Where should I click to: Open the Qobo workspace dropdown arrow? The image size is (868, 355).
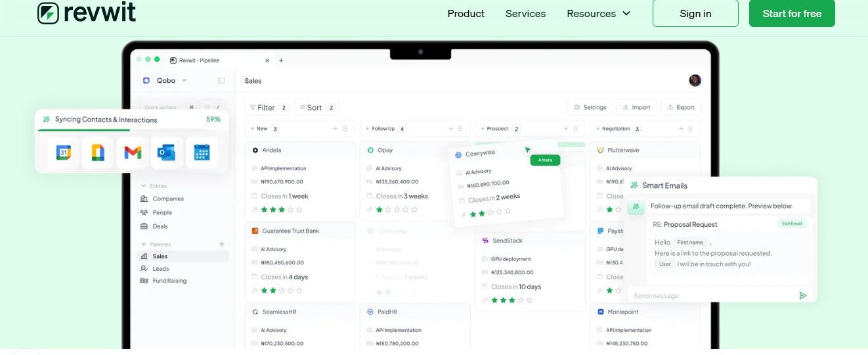point(184,81)
